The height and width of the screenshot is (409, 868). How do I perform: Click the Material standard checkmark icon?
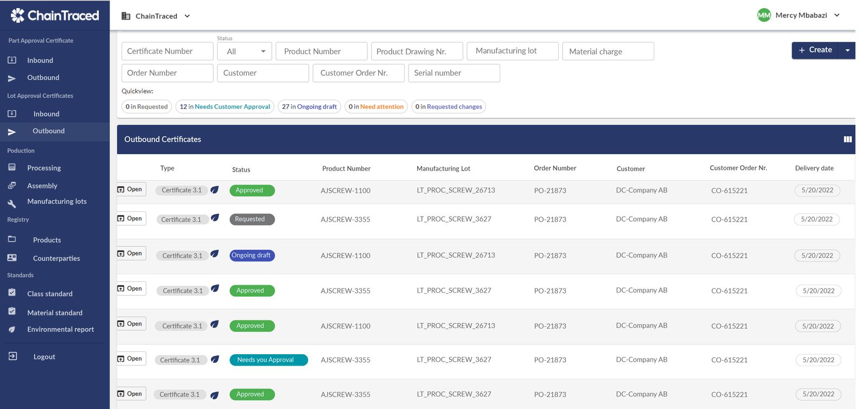12,311
